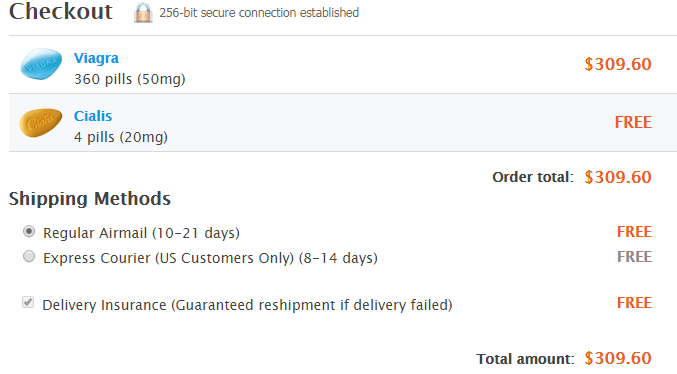
Task: Open the Viagra product link
Action: (96, 58)
